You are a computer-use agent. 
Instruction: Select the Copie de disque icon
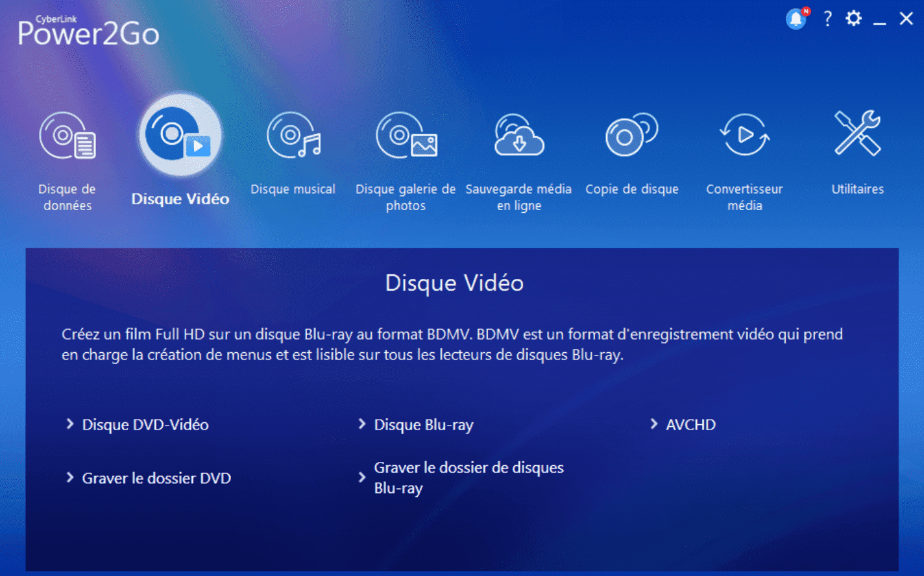click(x=631, y=135)
